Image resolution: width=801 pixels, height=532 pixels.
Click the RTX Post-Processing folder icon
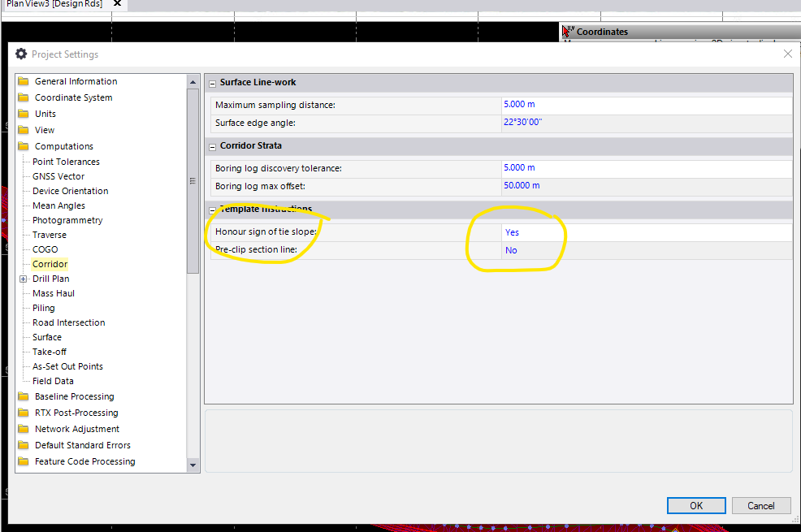(23, 413)
